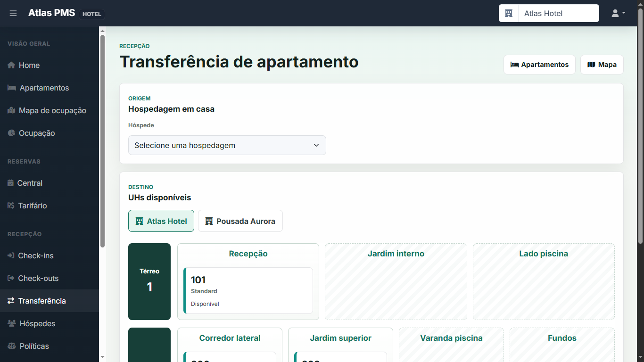Click the Corredor lateral zone heading
The image size is (644, 362).
coord(230,338)
